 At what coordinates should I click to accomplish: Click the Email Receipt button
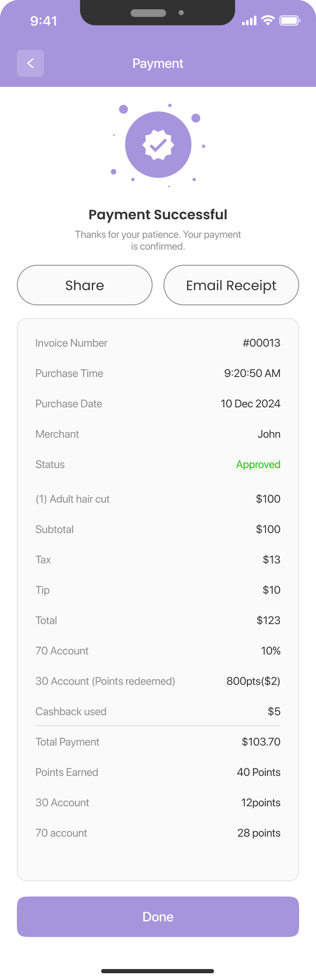tap(231, 285)
